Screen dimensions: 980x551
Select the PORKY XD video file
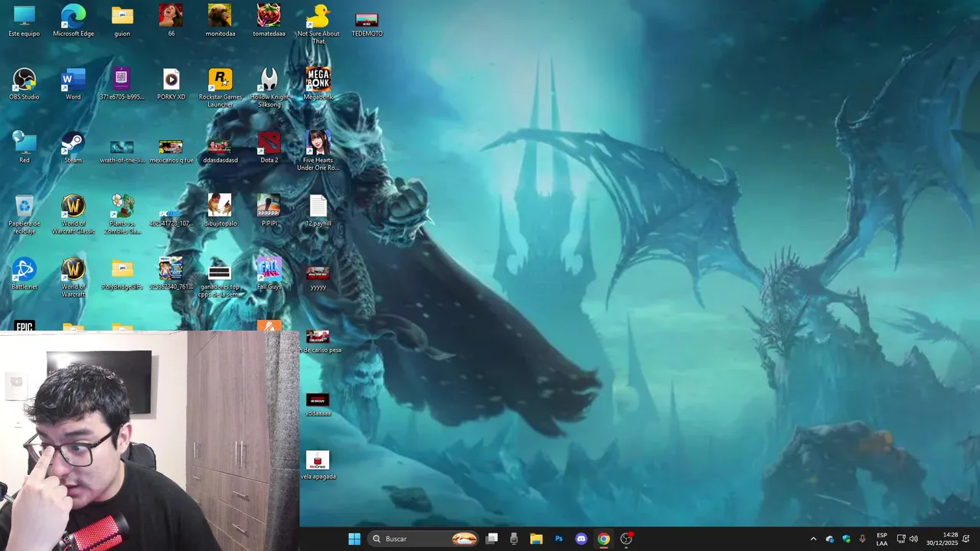click(171, 84)
